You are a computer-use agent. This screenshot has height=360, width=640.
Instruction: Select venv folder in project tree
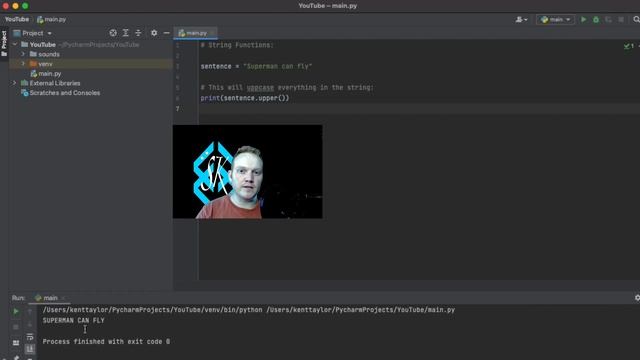click(45, 64)
